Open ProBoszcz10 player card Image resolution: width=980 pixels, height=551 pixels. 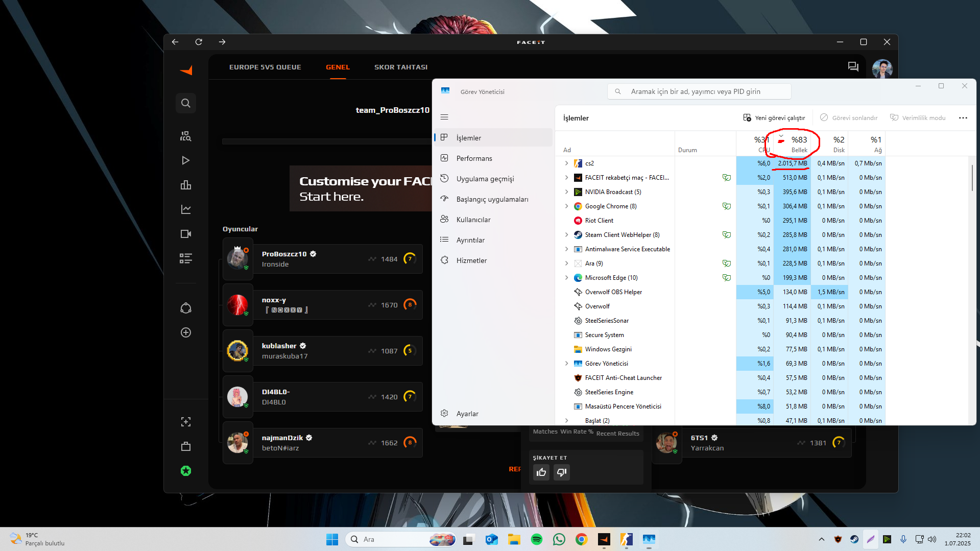coord(323,259)
